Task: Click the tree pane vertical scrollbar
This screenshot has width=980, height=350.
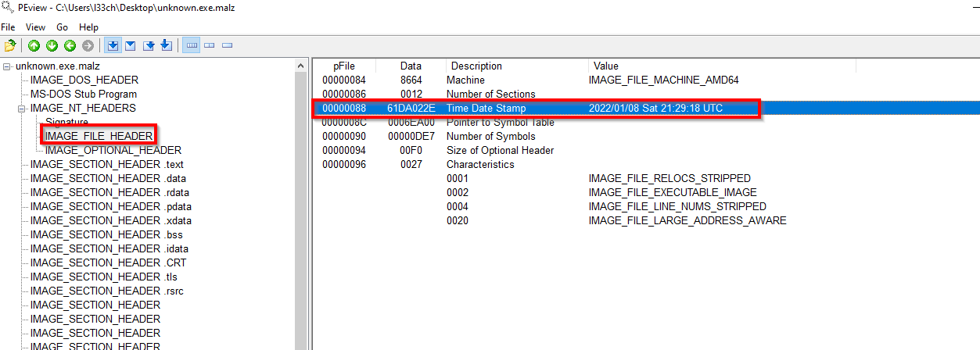Action: 301,203
